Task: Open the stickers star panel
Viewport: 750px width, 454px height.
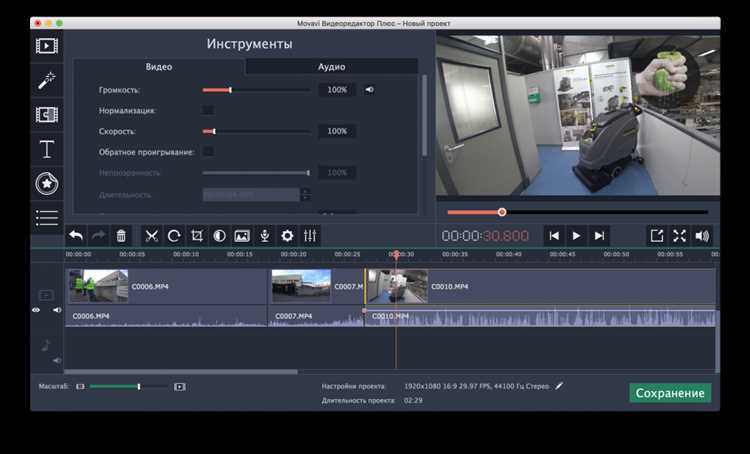Action: pos(47,184)
